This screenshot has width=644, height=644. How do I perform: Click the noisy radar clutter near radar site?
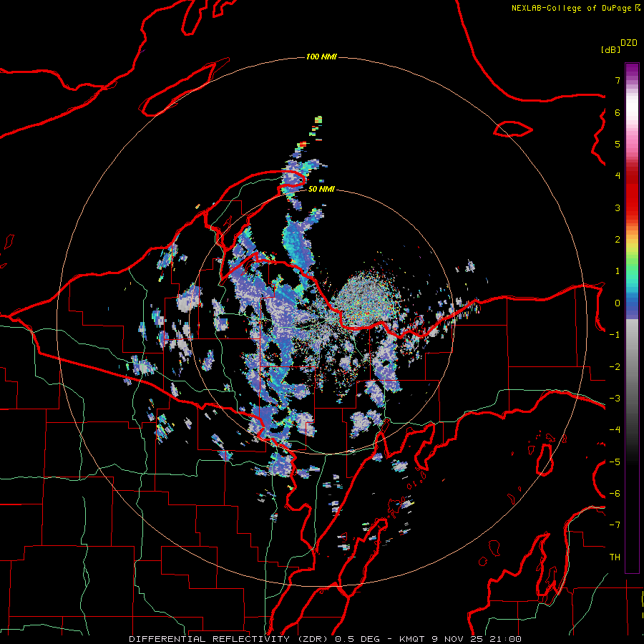click(x=366, y=298)
